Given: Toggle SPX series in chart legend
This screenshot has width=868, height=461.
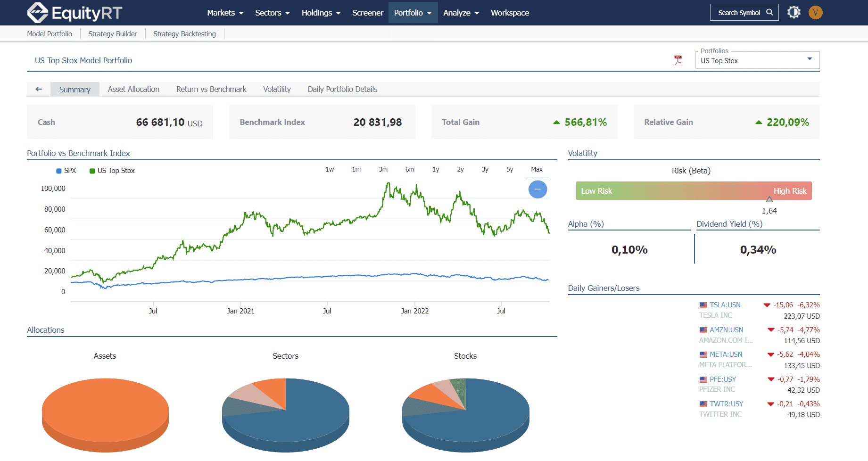Looking at the screenshot, I should [x=66, y=171].
